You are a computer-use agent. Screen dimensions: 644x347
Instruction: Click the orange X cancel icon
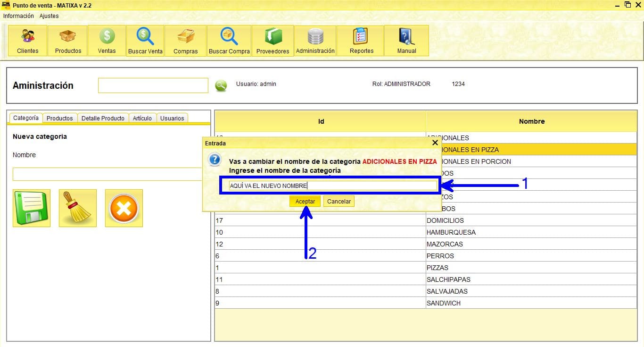tap(124, 208)
